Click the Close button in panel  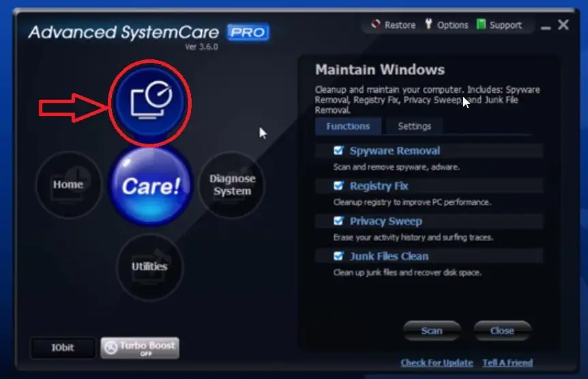[x=502, y=331]
